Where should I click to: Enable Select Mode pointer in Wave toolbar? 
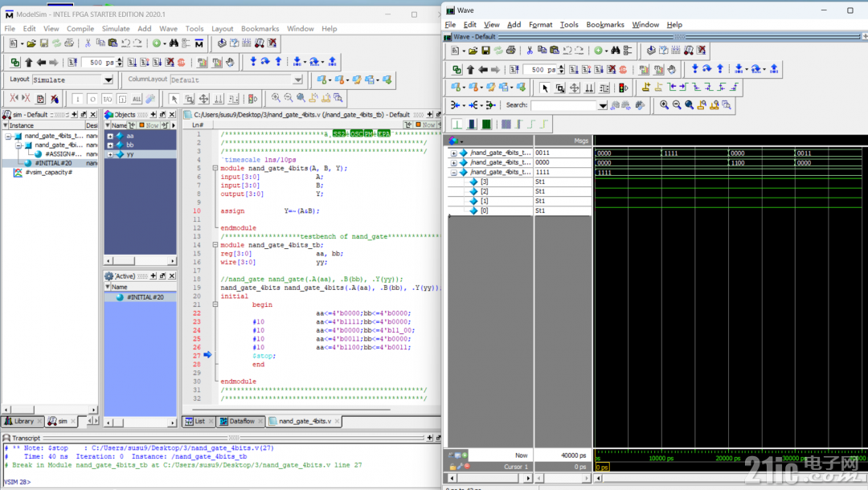[545, 88]
